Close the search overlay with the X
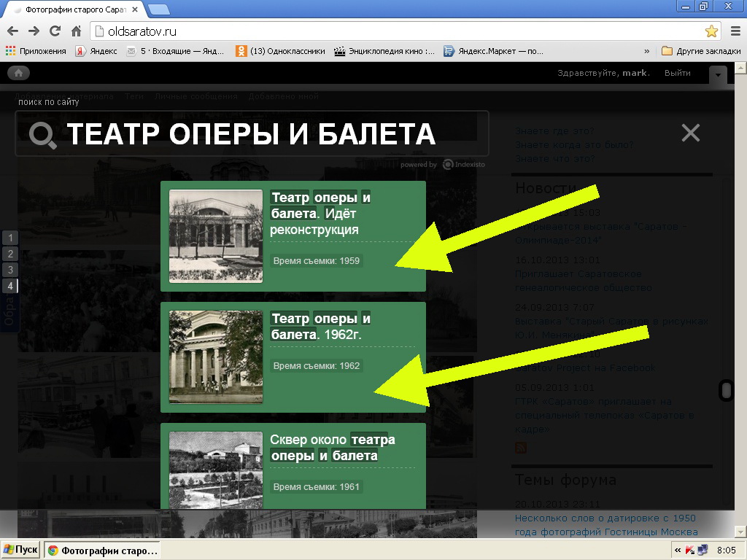Screen dimensions: 747x560 coord(690,133)
